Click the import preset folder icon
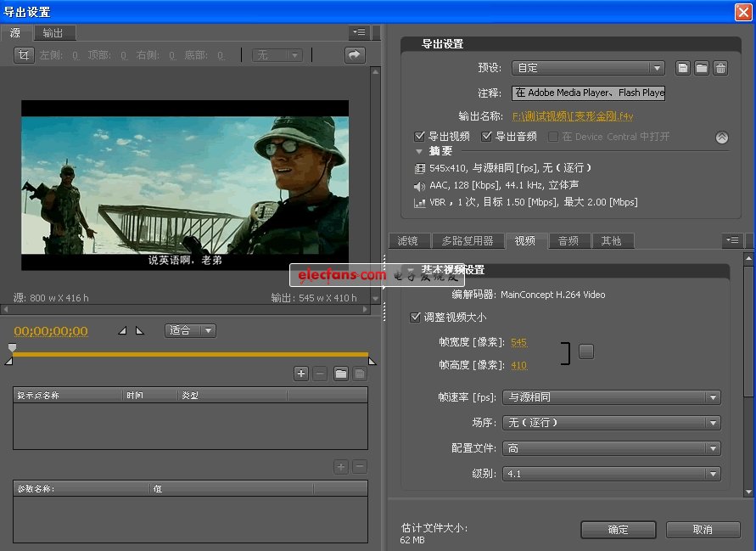This screenshot has width=756, height=551. [702, 67]
